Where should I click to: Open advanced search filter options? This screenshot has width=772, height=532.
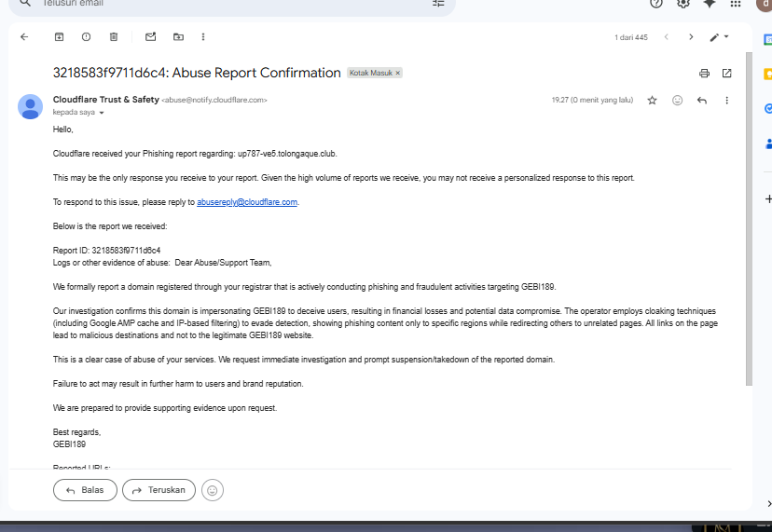[x=438, y=3]
